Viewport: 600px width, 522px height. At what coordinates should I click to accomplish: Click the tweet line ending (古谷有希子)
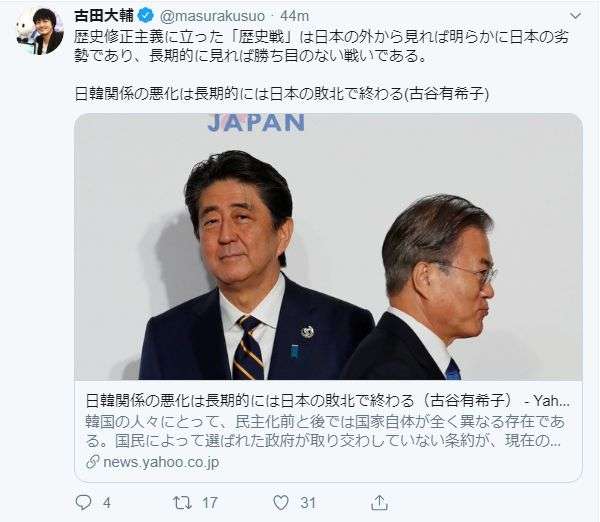(282, 94)
